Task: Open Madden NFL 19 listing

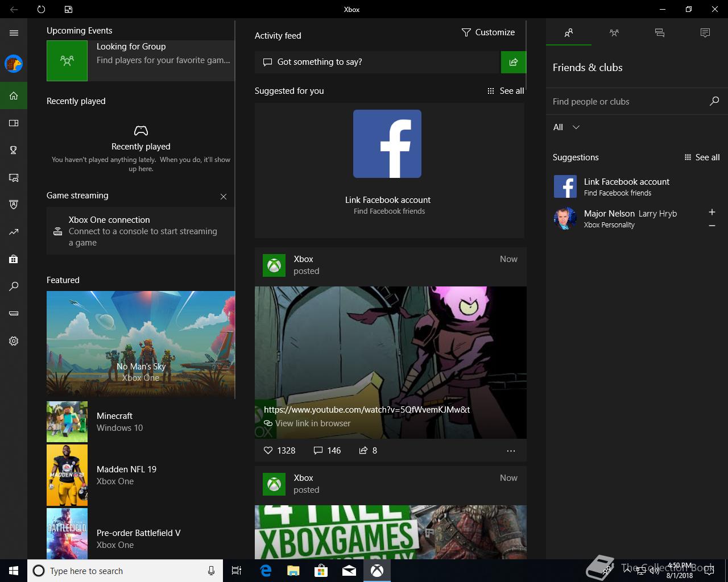Action: tap(140, 475)
